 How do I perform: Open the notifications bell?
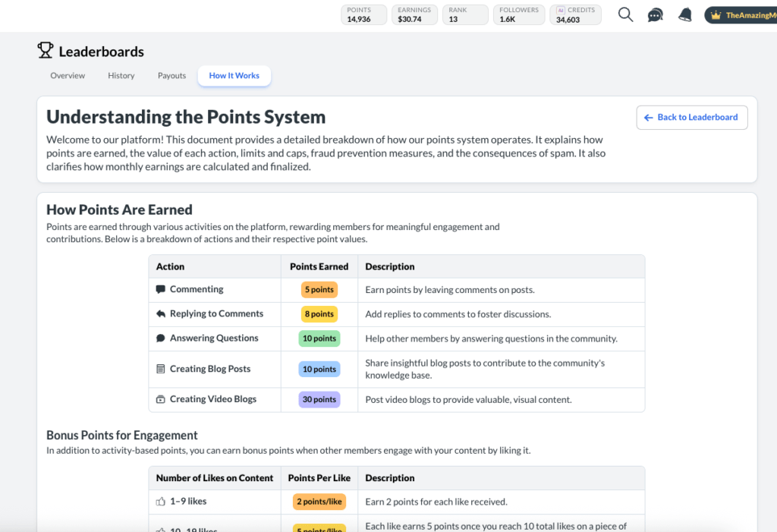click(684, 14)
